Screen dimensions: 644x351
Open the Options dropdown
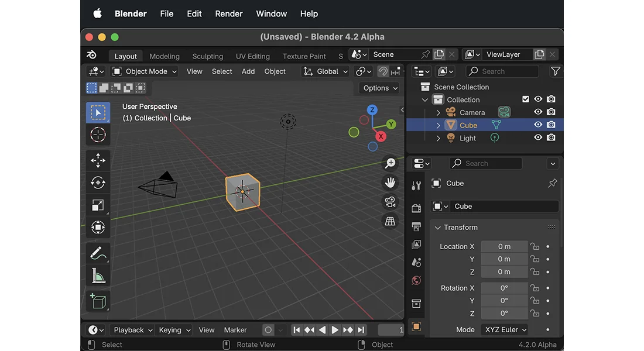[x=380, y=88]
